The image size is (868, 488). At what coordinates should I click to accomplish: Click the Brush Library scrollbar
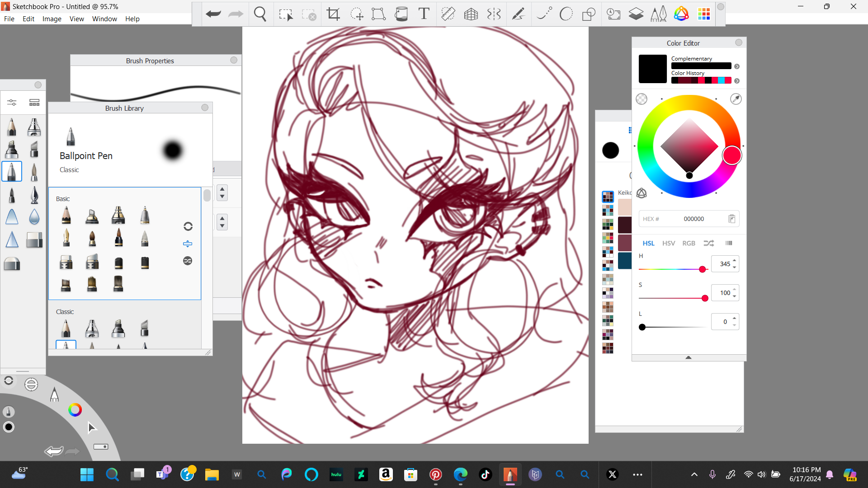207,196
